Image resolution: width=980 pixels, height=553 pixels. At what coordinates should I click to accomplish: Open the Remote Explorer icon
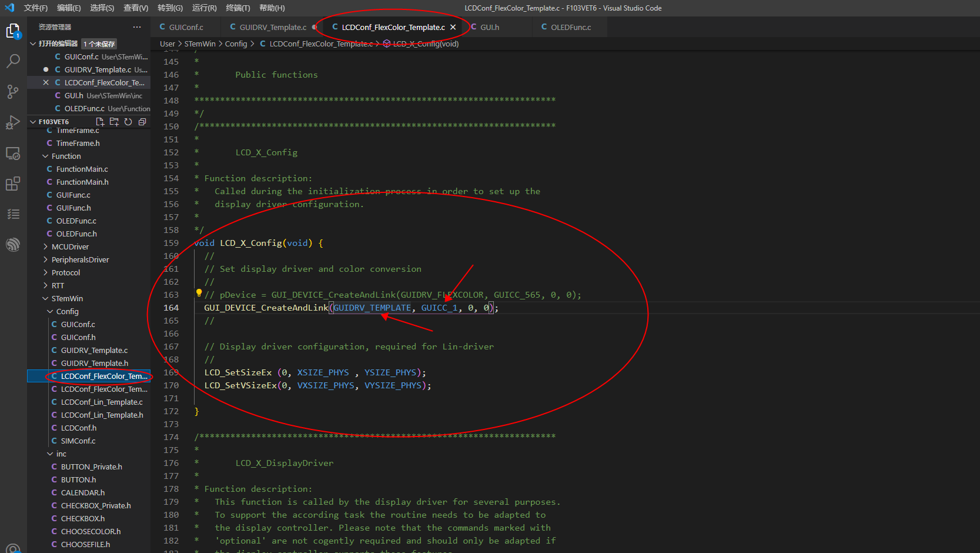[13, 153]
